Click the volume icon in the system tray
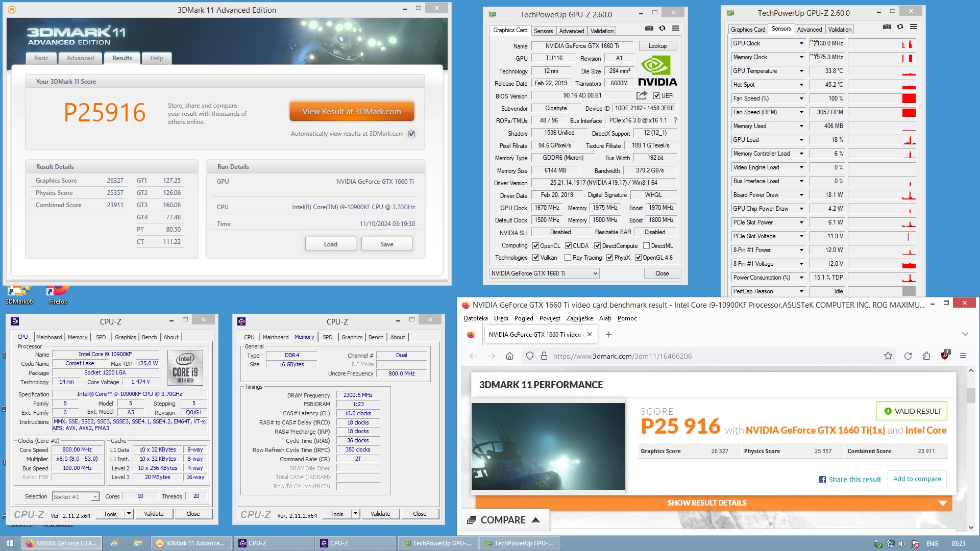980x551 pixels. [902, 544]
